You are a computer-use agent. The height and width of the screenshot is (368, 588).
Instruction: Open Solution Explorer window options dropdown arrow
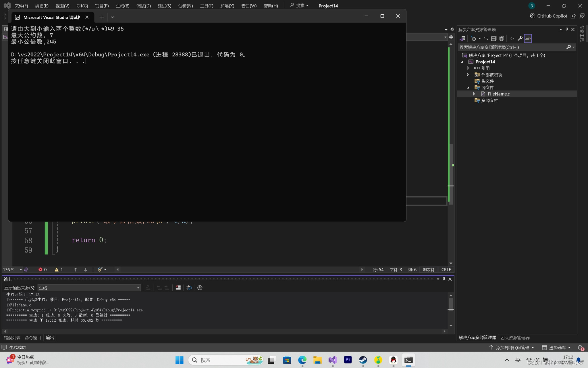(x=560, y=29)
